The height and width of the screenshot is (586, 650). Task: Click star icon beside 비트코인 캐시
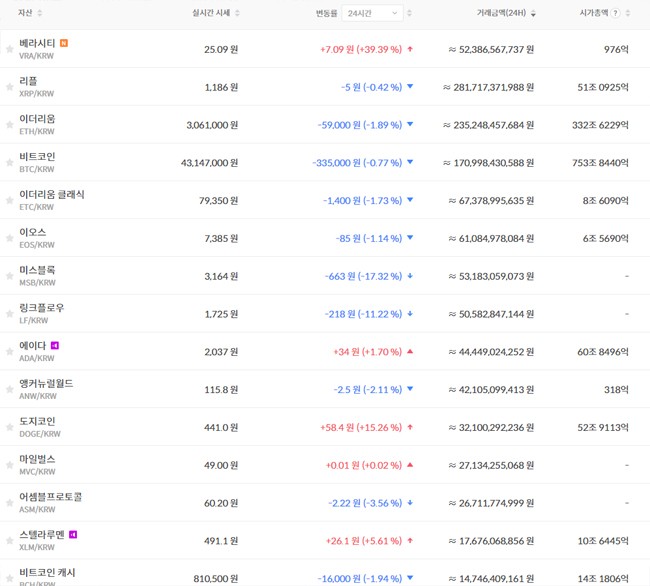[9, 579]
